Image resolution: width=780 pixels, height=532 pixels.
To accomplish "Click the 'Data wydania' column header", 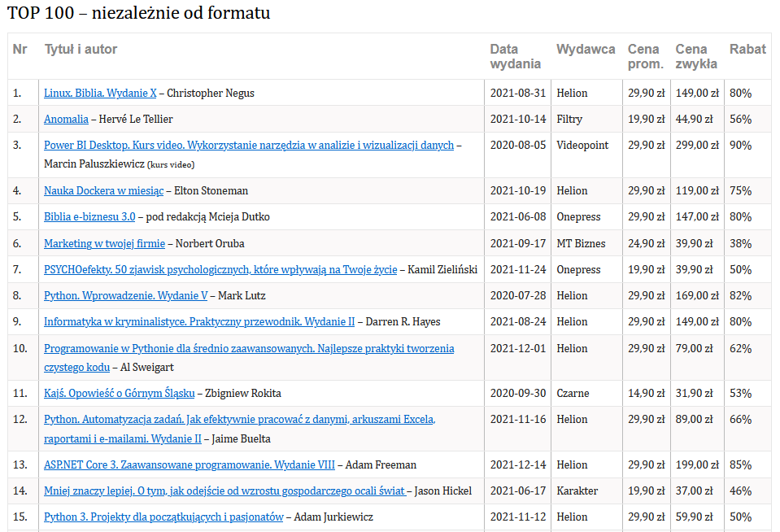I will (515, 56).
